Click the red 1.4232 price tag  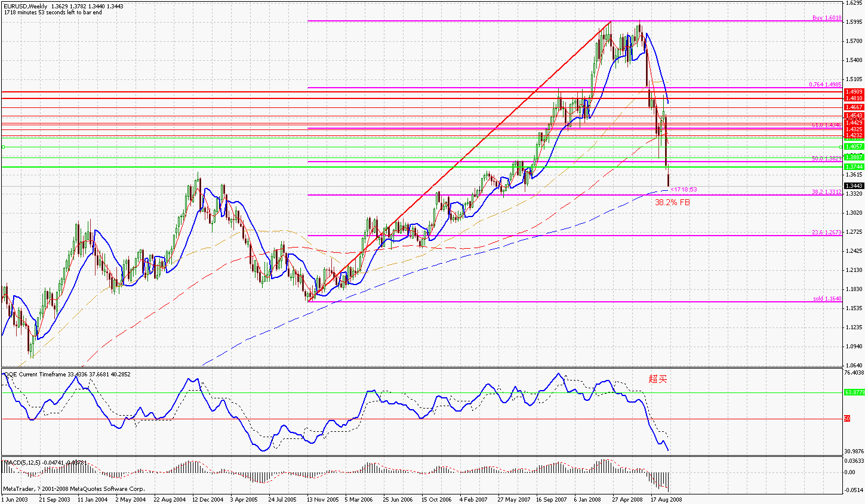point(853,135)
